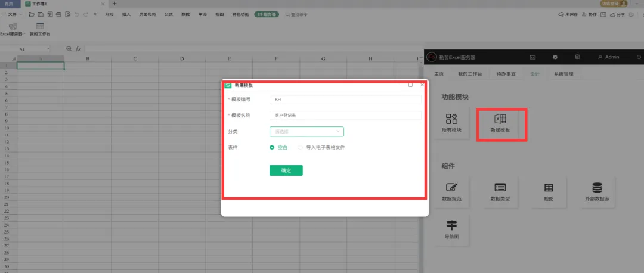
Task: Open the 数据类型 component tile
Action: (x=500, y=192)
